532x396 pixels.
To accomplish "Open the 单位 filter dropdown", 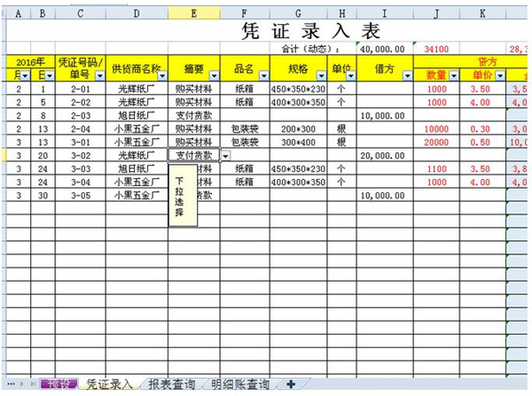I will coord(351,75).
